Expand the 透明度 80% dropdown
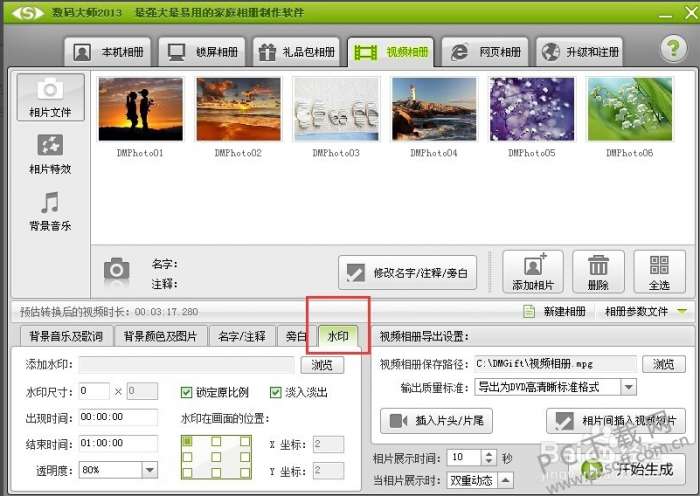 coord(150,470)
